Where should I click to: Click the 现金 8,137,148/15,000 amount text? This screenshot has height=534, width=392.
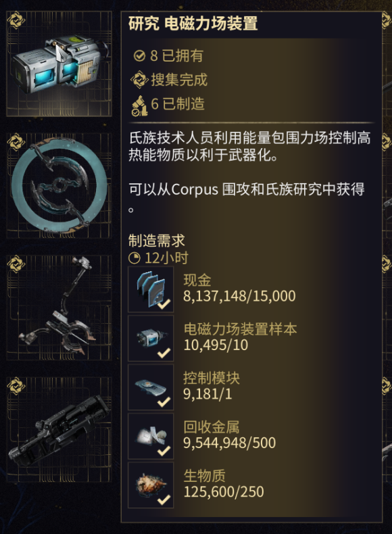point(239,296)
